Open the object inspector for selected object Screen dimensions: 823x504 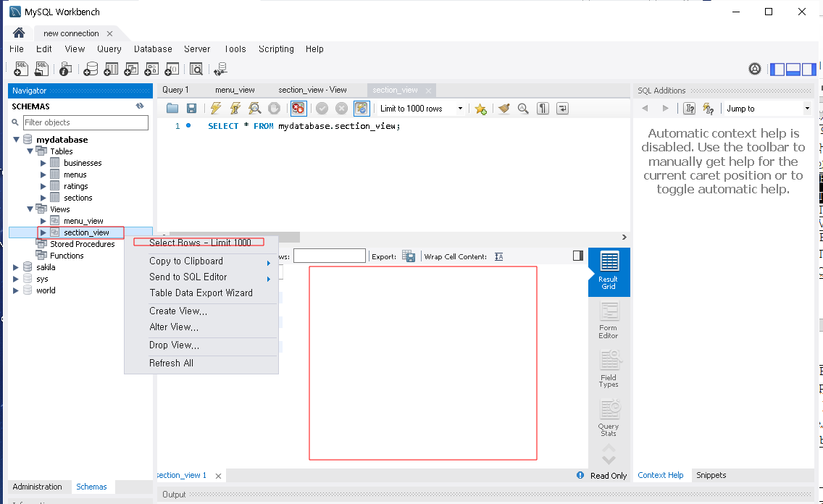66,69
